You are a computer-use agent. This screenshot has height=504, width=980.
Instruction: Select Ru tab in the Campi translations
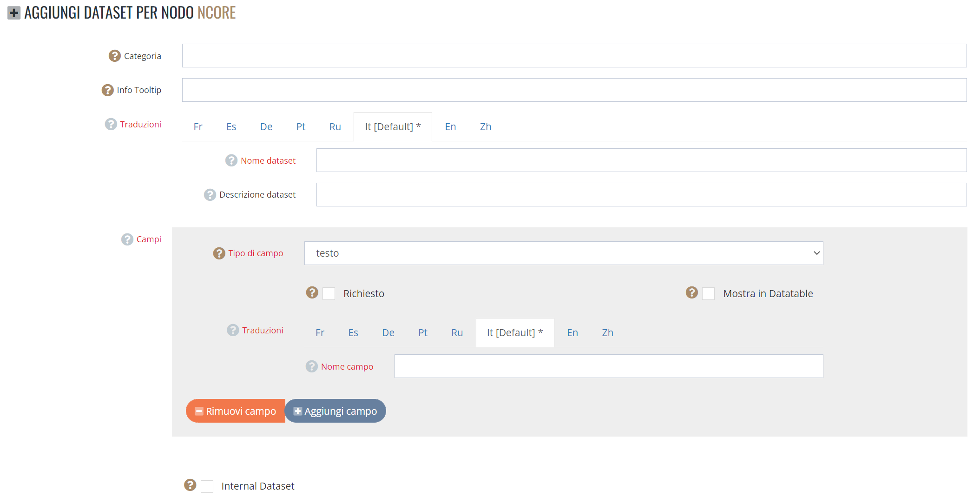pos(457,333)
